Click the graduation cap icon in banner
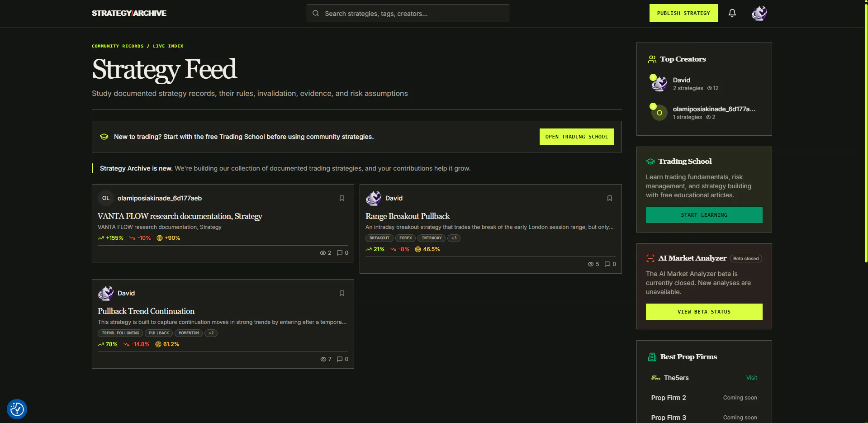 point(104,137)
